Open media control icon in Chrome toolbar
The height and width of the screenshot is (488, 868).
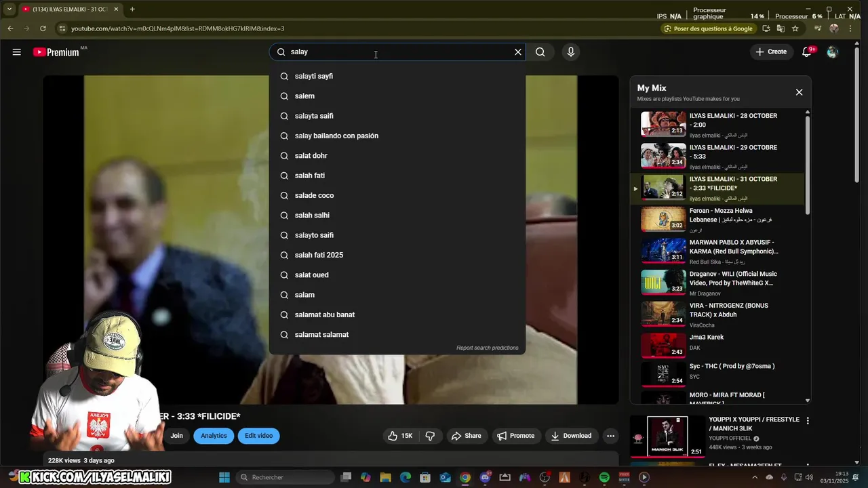(x=818, y=28)
